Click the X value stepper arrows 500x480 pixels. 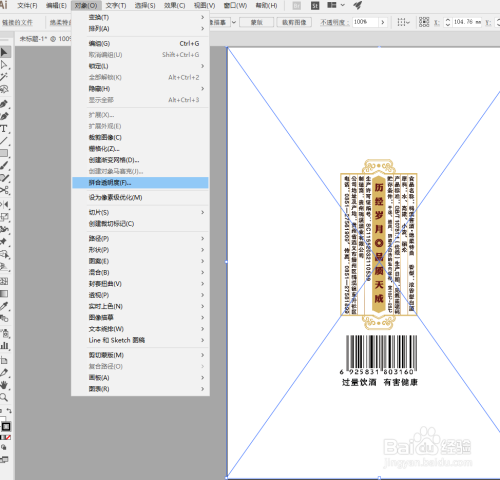pyautogui.click(x=448, y=22)
